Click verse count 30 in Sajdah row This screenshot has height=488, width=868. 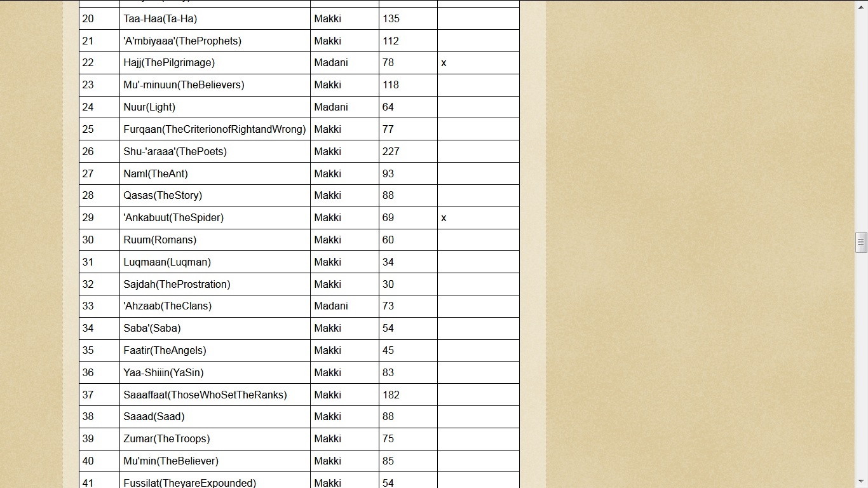tap(388, 284)
